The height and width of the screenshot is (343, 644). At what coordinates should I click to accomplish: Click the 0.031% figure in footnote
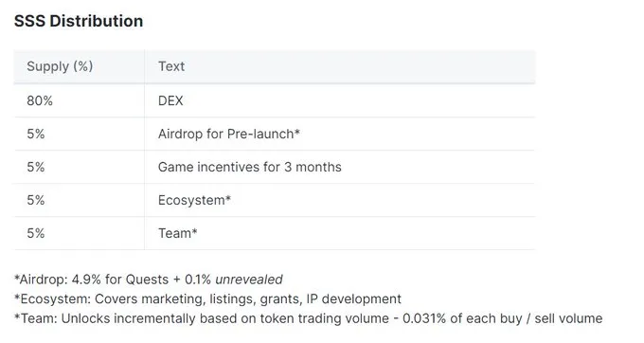(424, 318)
